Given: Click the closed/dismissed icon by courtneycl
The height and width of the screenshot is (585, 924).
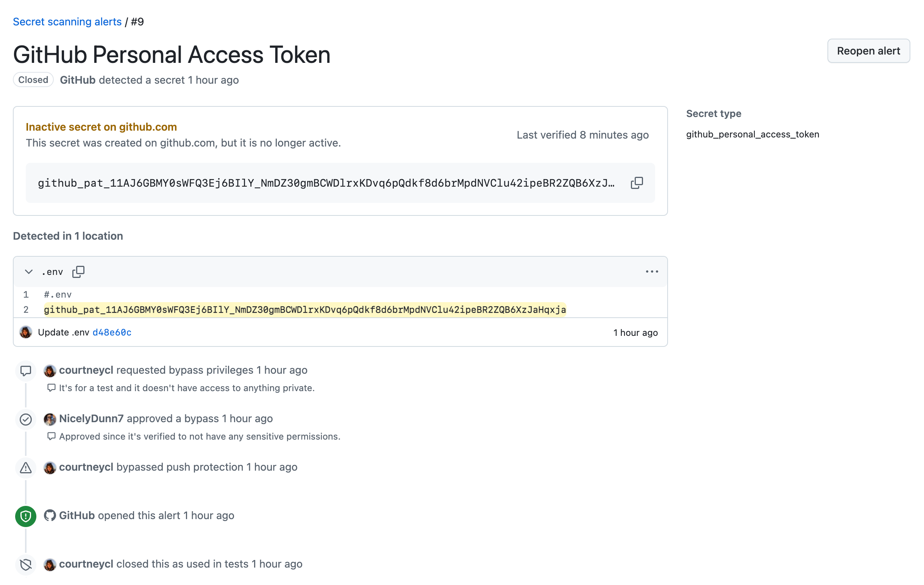Looking at the screenshot, I should tap(26, 564).
